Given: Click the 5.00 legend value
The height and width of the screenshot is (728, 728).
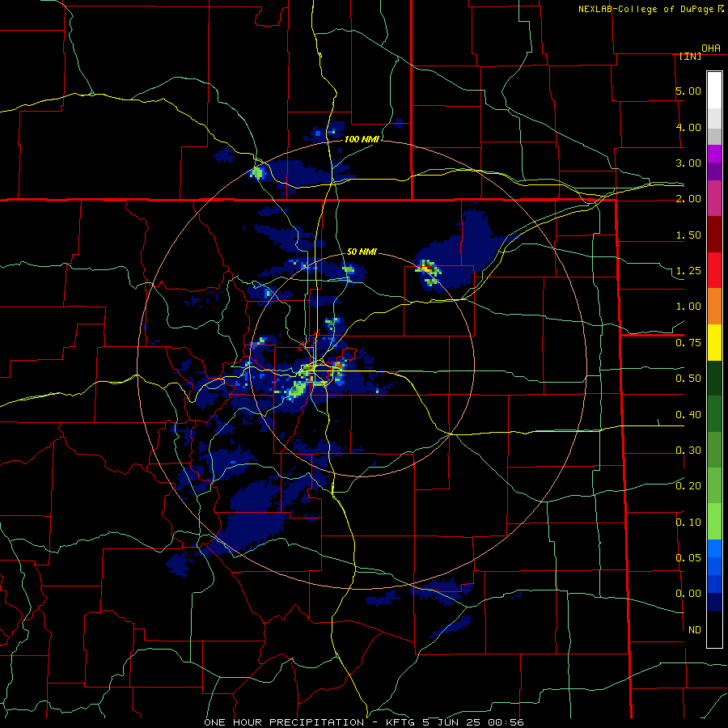Looking at the screenshot, I should (688, 91).
